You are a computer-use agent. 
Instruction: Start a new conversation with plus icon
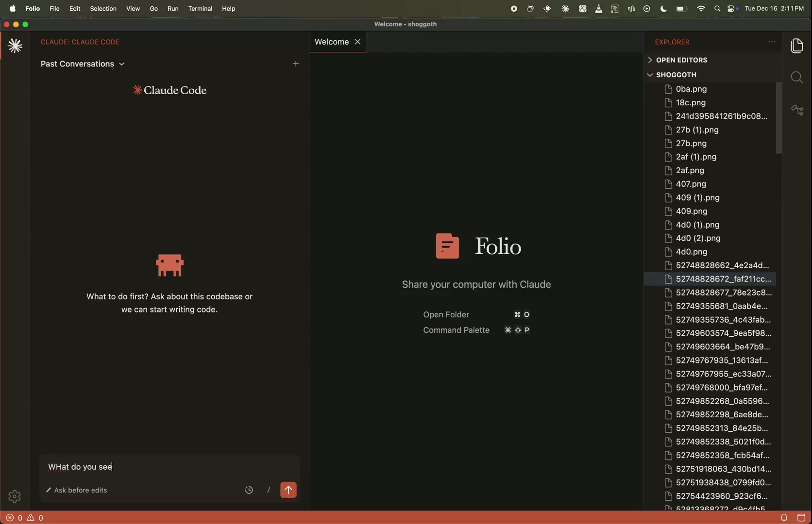tap(296, 64)
